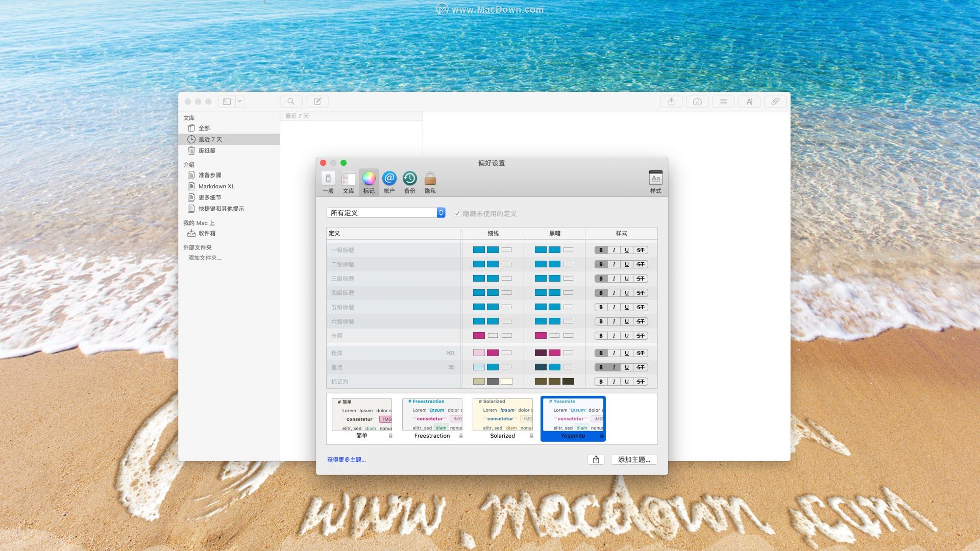
Task: Open the 所有定义 dropdown
Action: point(386,213)
